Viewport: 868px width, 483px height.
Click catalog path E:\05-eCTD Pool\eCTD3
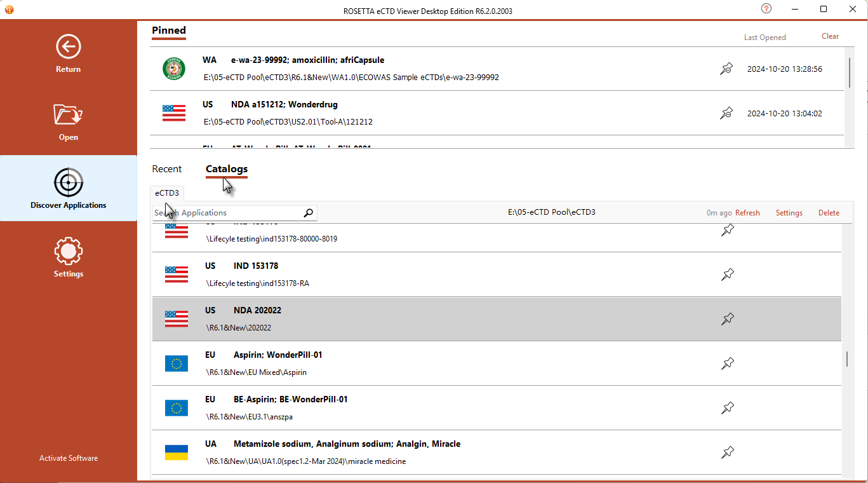point(551,213)
